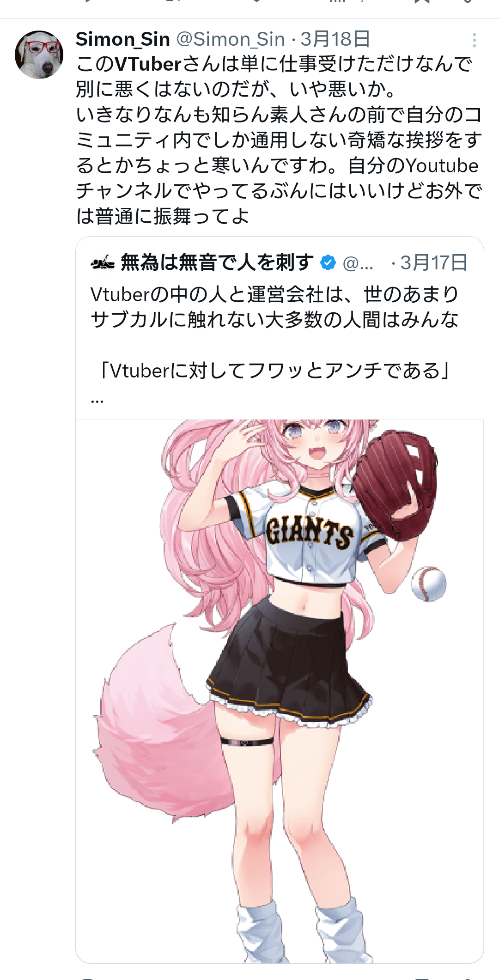Screen dimensions: 499x980
Task: Tap the white baseball in the illustration
Action: [x=429, y=584]
